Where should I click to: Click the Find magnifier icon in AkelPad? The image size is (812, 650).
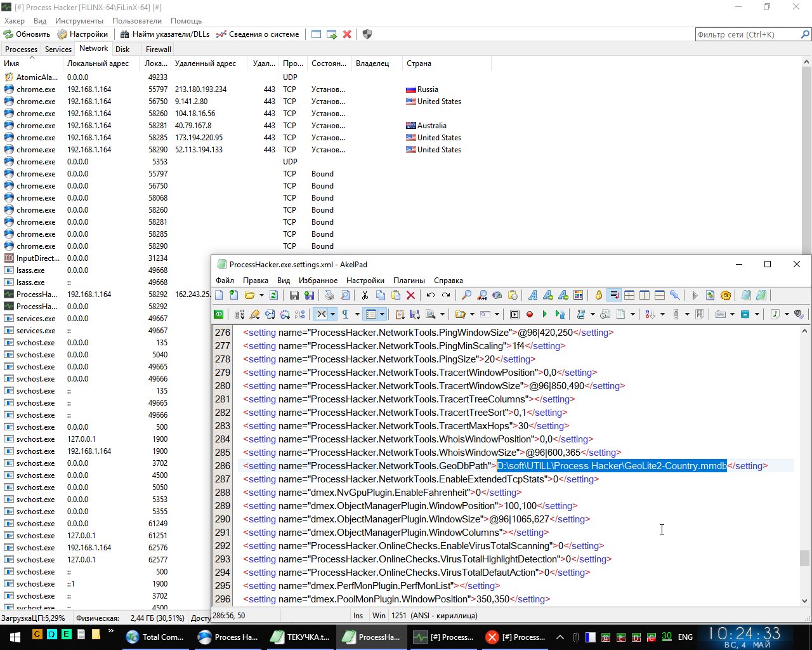click(x=466, y=295)
